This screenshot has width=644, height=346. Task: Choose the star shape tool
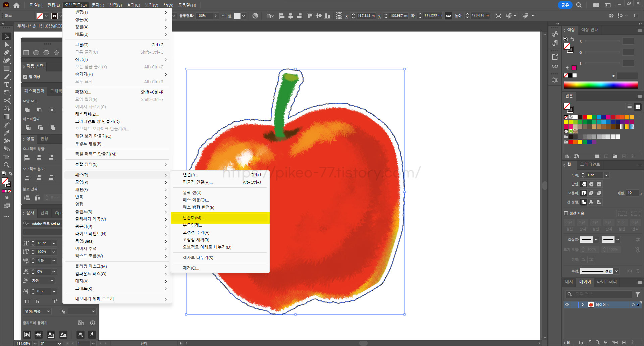[x=56, y=53]
